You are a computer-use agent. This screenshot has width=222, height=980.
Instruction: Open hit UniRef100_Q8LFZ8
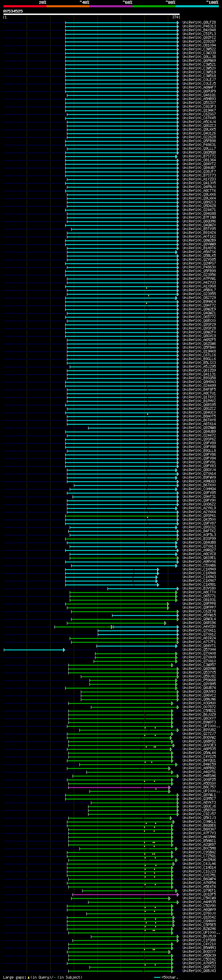coord(199,23)
